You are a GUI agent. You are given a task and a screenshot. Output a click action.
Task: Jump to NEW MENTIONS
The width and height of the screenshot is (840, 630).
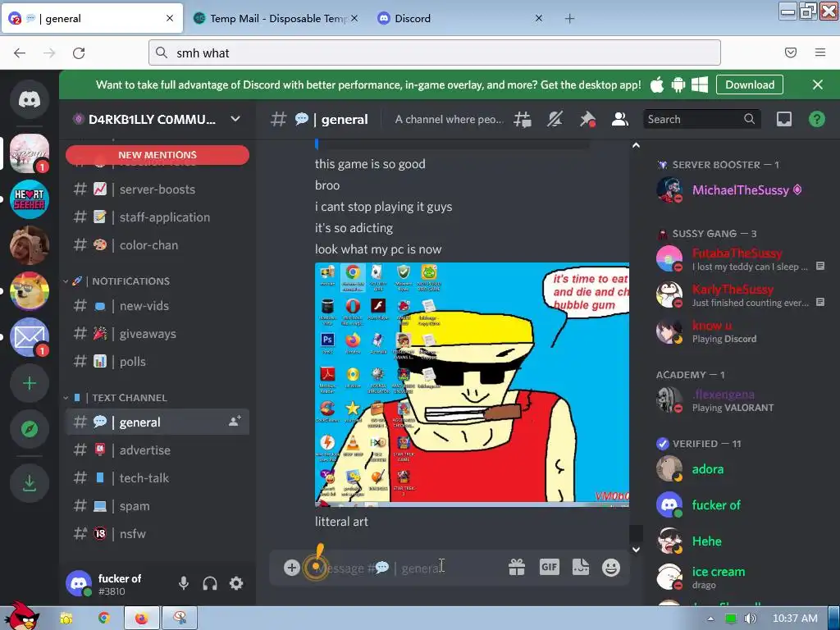click(x=157, y=155)
